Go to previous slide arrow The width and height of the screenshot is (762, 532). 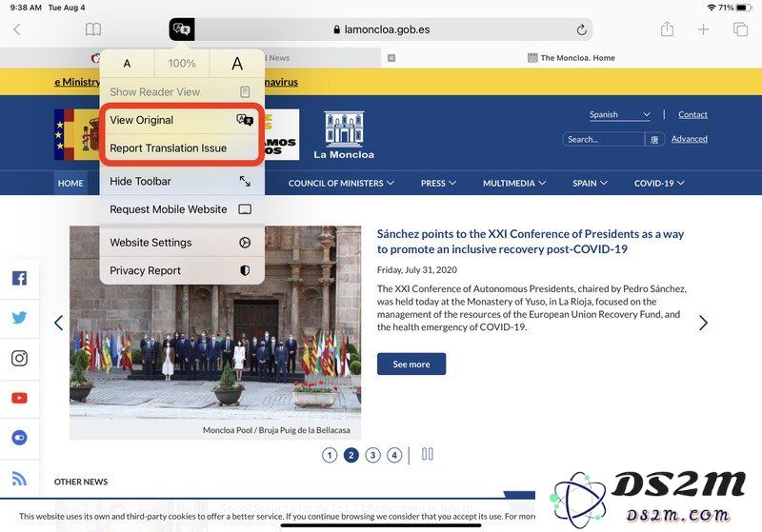pyautogui.click(x=59, y=323)
